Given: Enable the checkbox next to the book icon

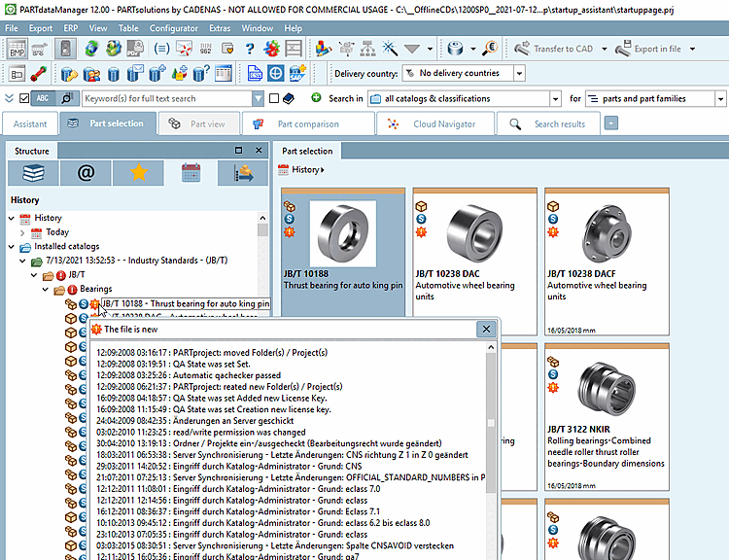Looking at the screenshot, I should pyautogui.click(x=274, y=98).
